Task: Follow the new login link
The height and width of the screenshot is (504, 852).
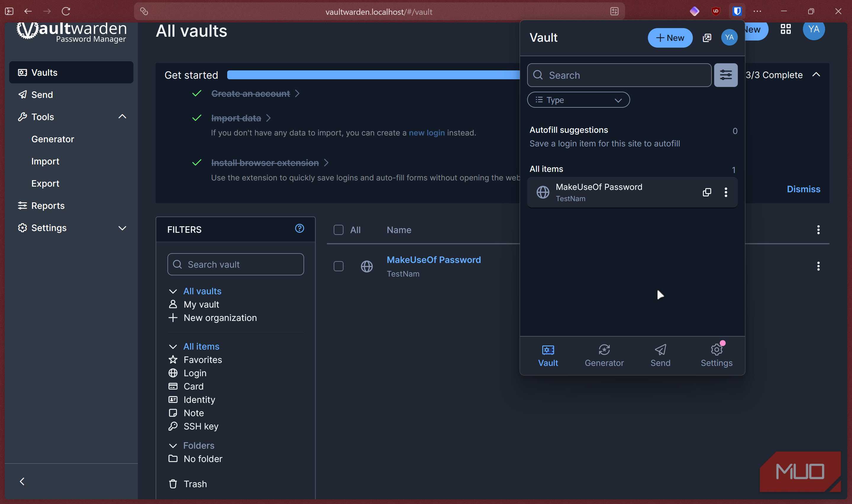Action: pyautogui.click(x=427, y=133)
